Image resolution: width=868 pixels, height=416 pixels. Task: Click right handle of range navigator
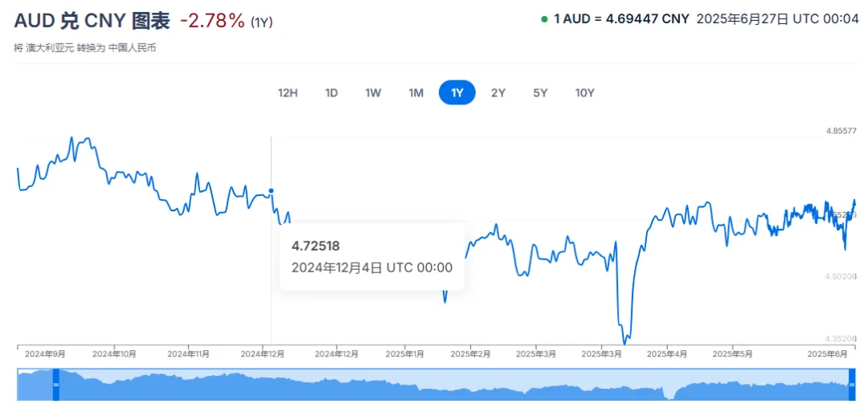tap(851, 385)
